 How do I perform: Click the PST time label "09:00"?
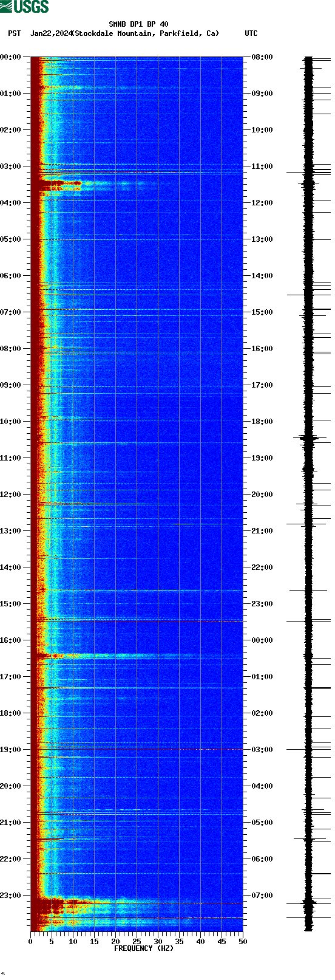coord(11,385)
